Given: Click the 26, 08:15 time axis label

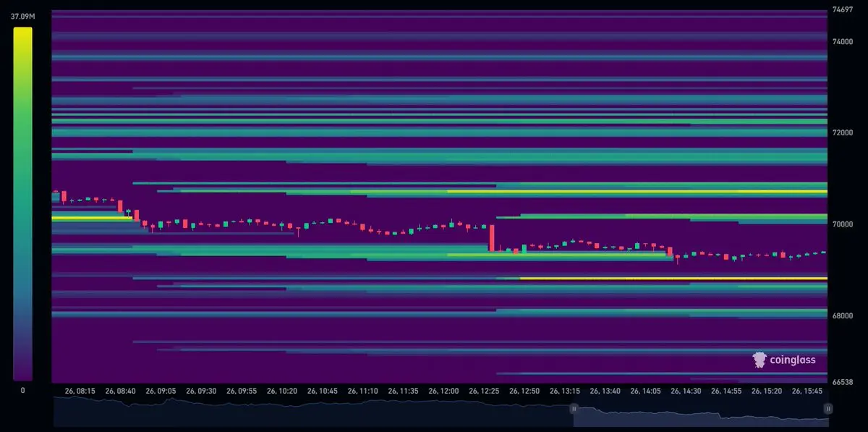Looking at the screenshot, I should click(x=80, y=391).
